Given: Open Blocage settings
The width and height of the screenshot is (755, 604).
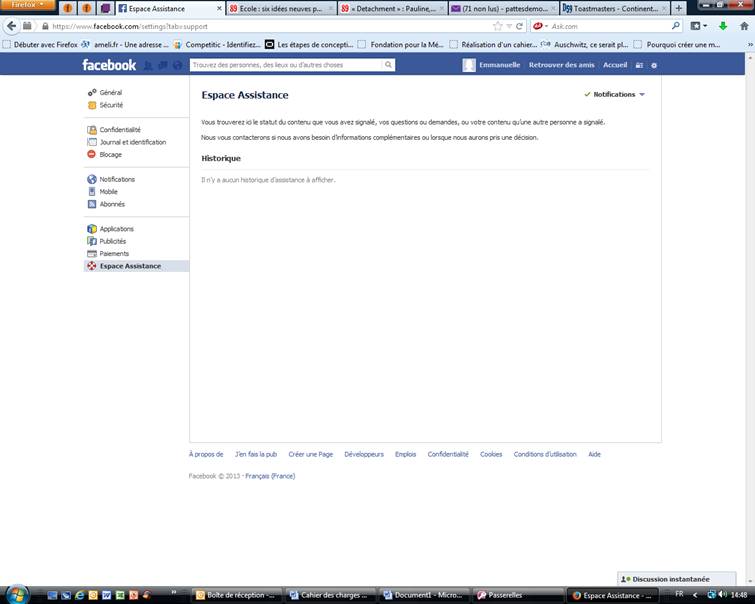Looking at the screenshot, I should [x=110, y=155].
